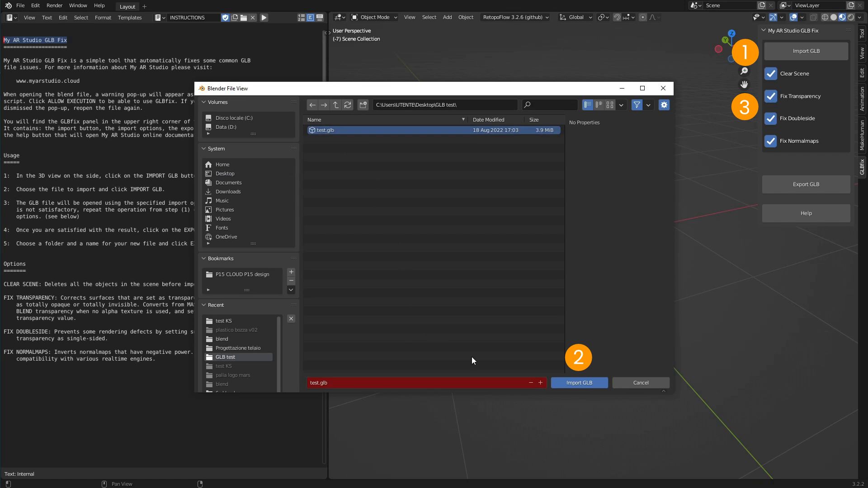Click the Import GLB button in the file browser
The height and width of the screenshot is (488, 868).
coord(579,382)
